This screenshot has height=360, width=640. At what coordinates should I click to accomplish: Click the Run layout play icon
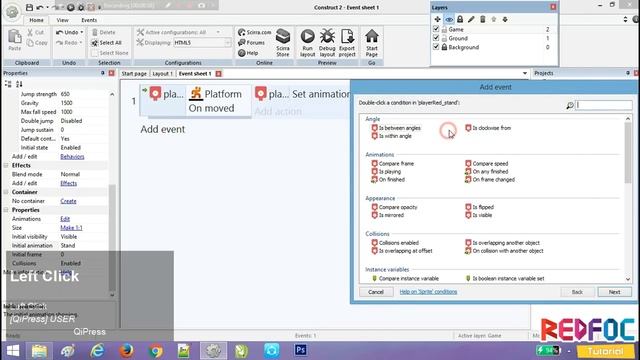(307, 36)
